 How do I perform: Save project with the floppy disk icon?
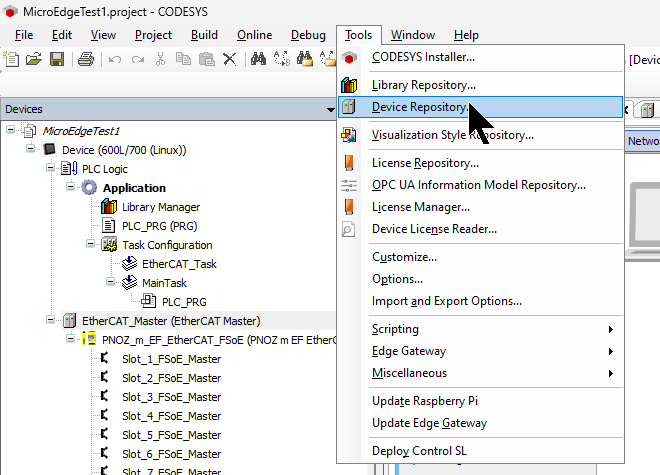pos(57,59)
